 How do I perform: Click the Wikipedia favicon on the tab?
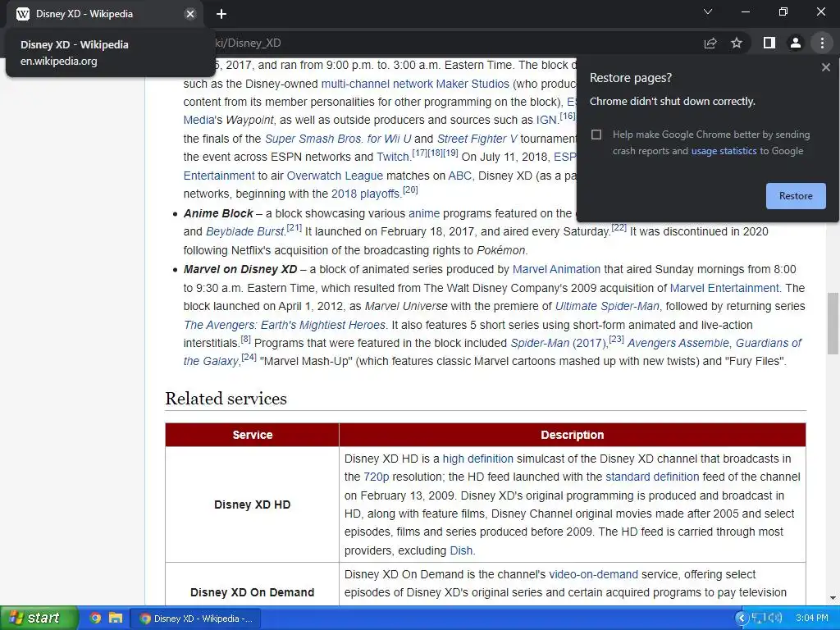(x=22, y=14)
